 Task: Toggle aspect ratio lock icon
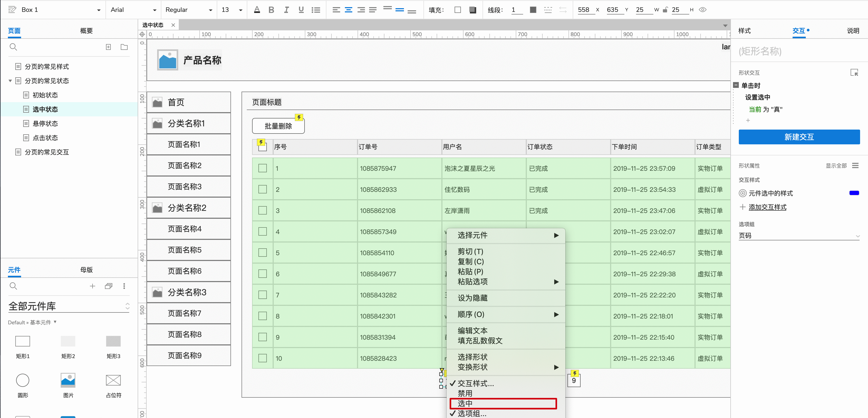click(x=665, y=10)
